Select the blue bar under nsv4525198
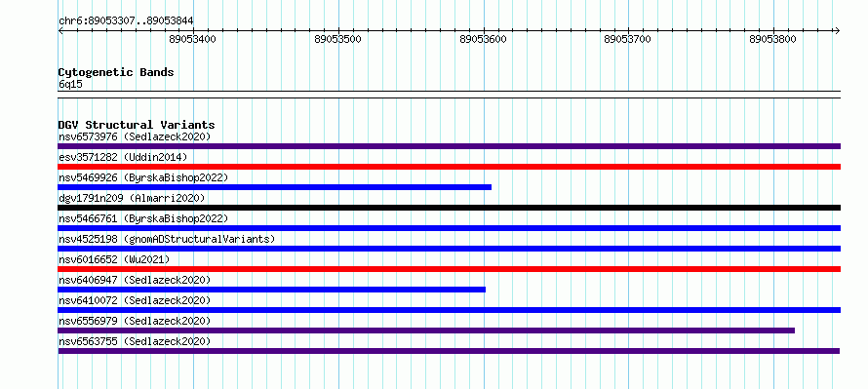 [449, 249]
